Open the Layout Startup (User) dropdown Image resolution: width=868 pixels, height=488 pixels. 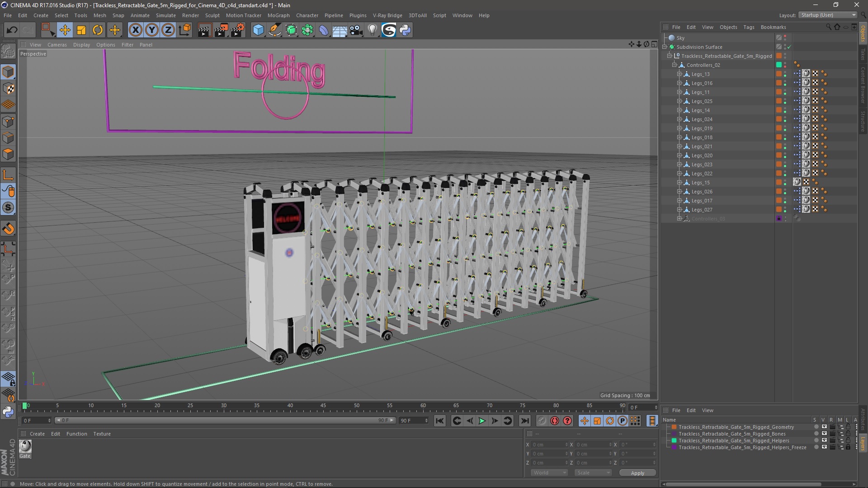[828, 15]
